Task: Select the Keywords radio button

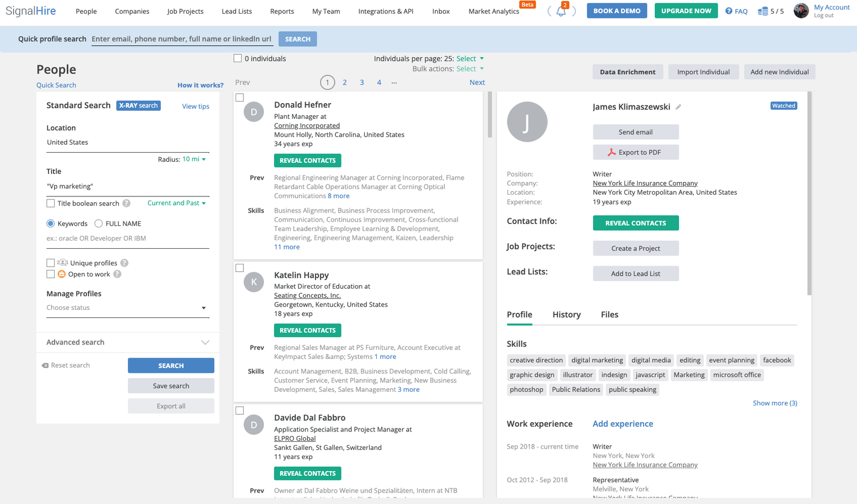Action: tap(51, 223)
